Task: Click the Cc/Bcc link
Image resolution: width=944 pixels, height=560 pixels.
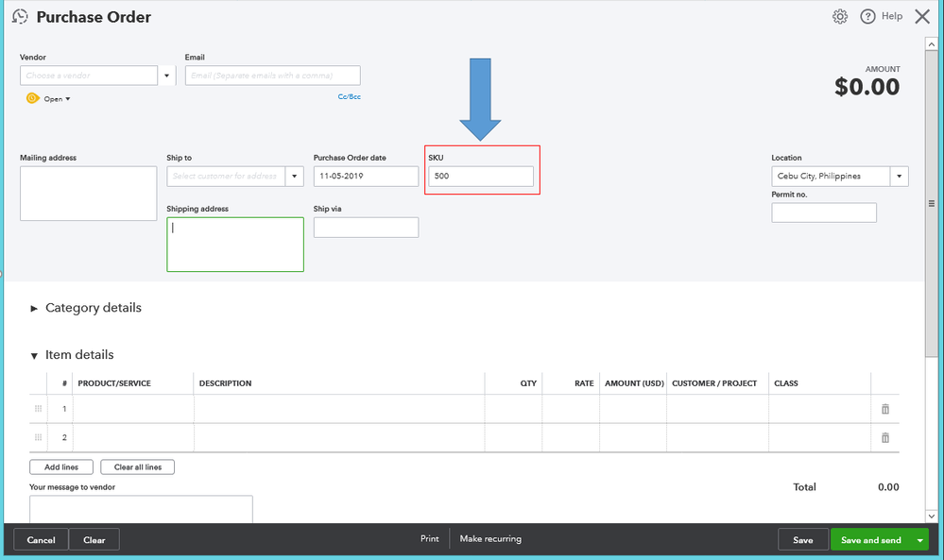Action: pyautogui.click(x=350, y=96)
